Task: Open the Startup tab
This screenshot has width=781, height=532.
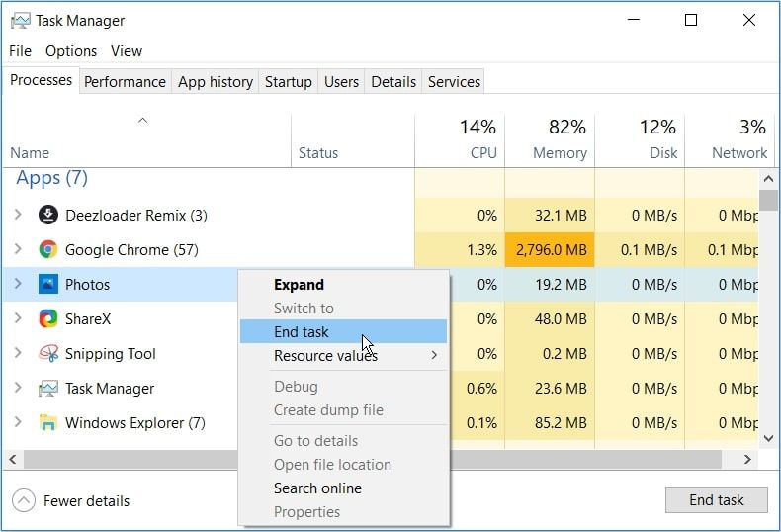Action: click(288, 82)
